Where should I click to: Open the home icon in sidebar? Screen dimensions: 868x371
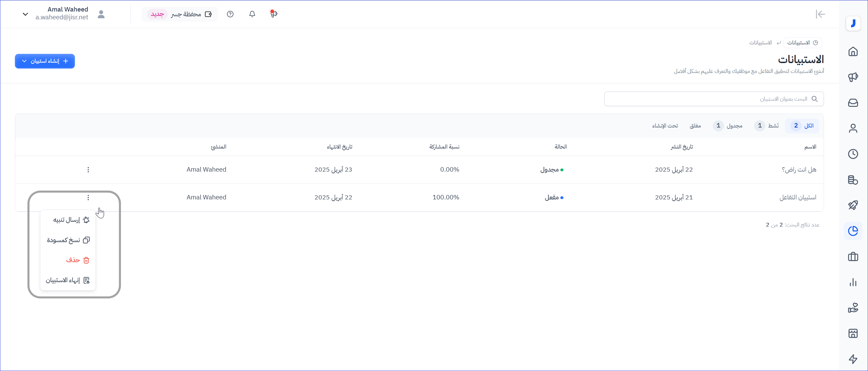click(853, 52)
